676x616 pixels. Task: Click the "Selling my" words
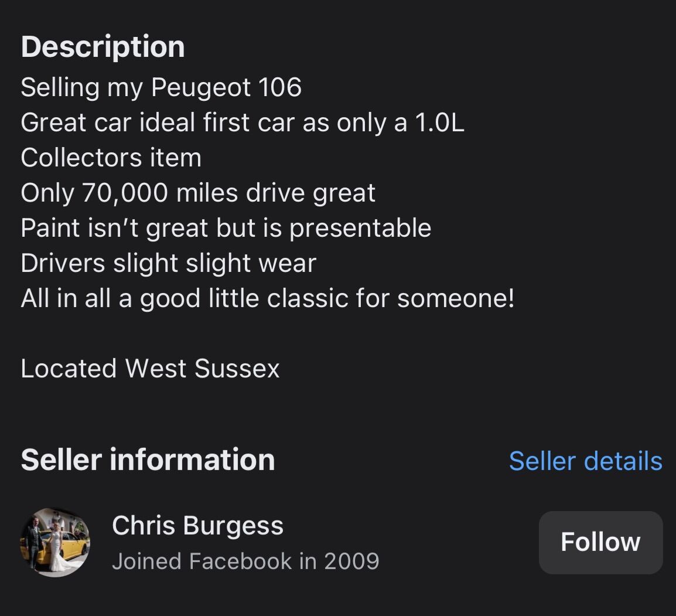pos(82,88)
